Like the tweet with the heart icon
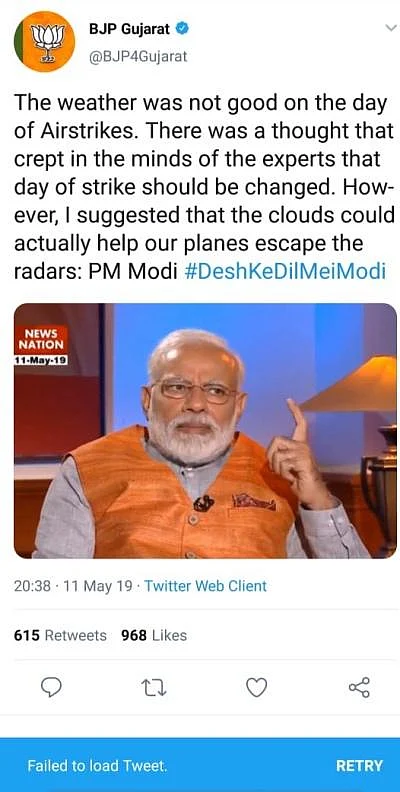400x792 pixels. (x=257, y=687)
